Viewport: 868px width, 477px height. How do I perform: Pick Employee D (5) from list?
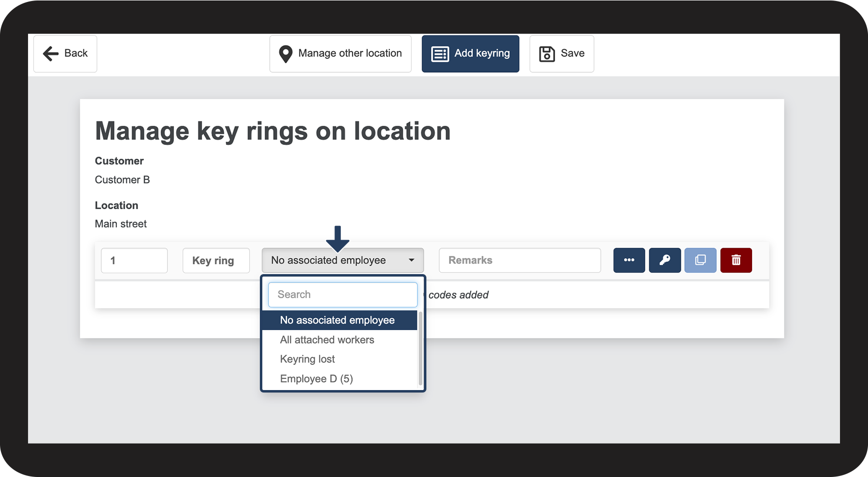(340, 379)
